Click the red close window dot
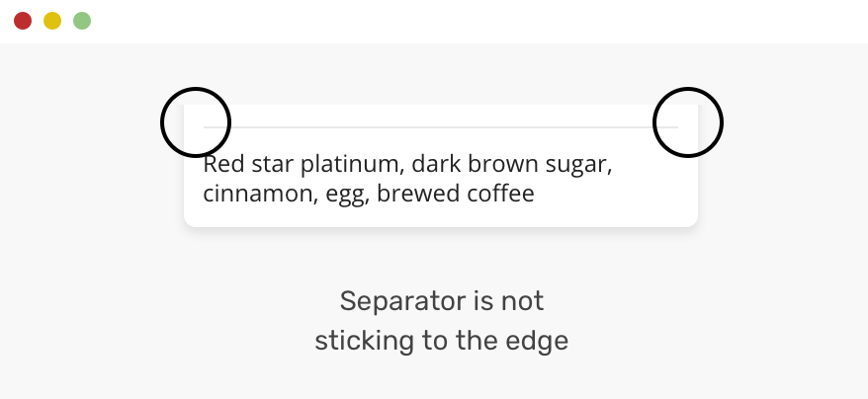This screenshot has width=868, height=399. pos(23,21)
